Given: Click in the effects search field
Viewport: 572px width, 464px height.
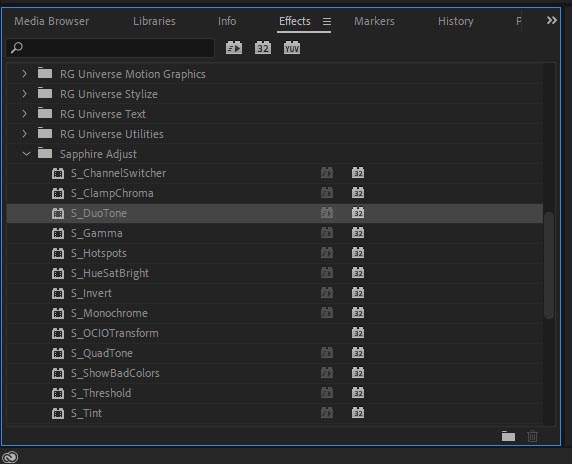Looking at the screenshot, I should pyautogui.click(x=110, y=48).
